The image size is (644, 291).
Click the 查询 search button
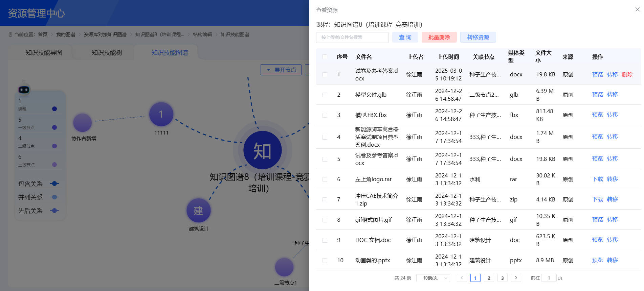[405, 37]
